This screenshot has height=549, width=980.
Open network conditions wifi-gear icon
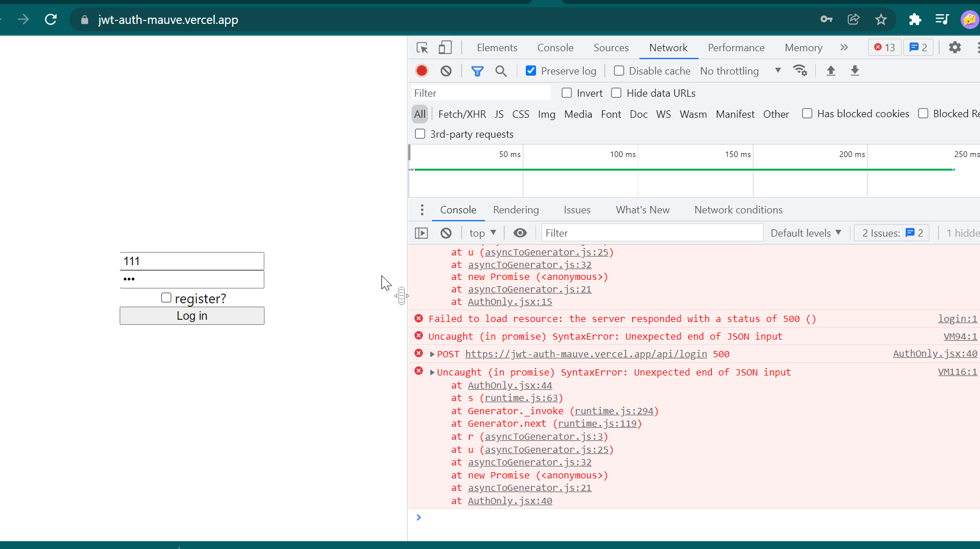coord(800,71)
